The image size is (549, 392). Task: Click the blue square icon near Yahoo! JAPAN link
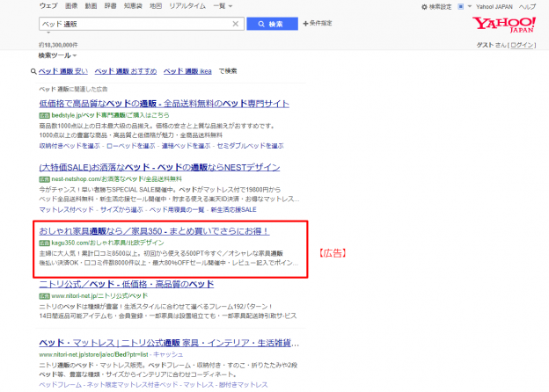click(x=461, y=6)
